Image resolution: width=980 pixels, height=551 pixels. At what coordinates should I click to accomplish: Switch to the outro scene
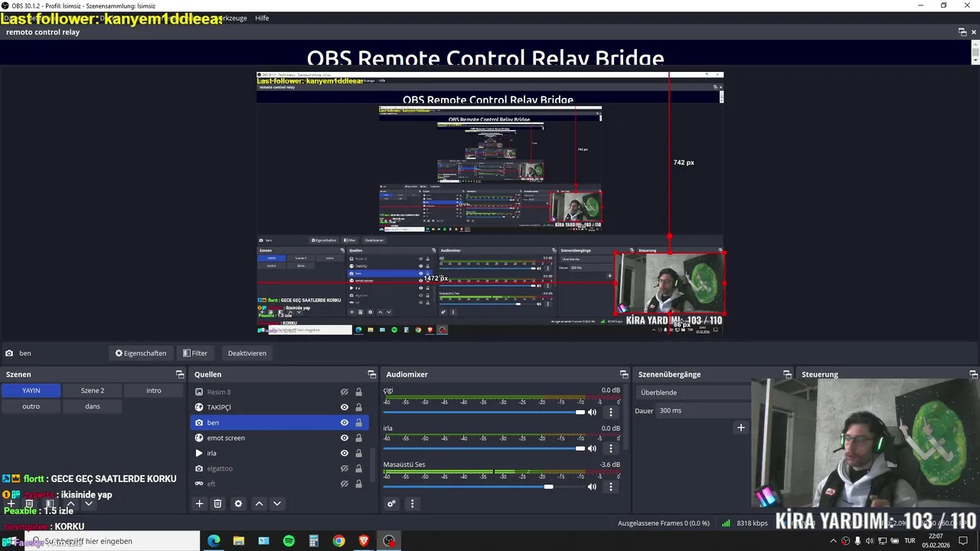pyautogui.click(x=31, y=406)
